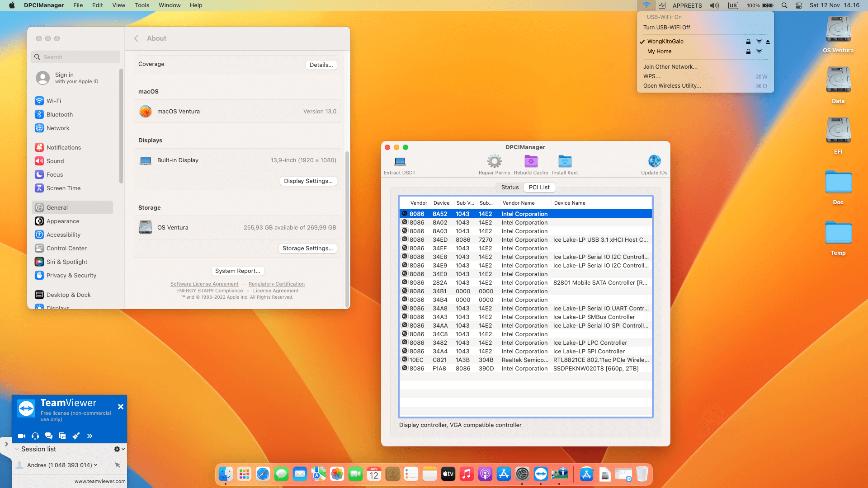Viewport: 868px width, 488px height.
Task: Click Sign in with your Apple ID
Action: tap(72, 78)
